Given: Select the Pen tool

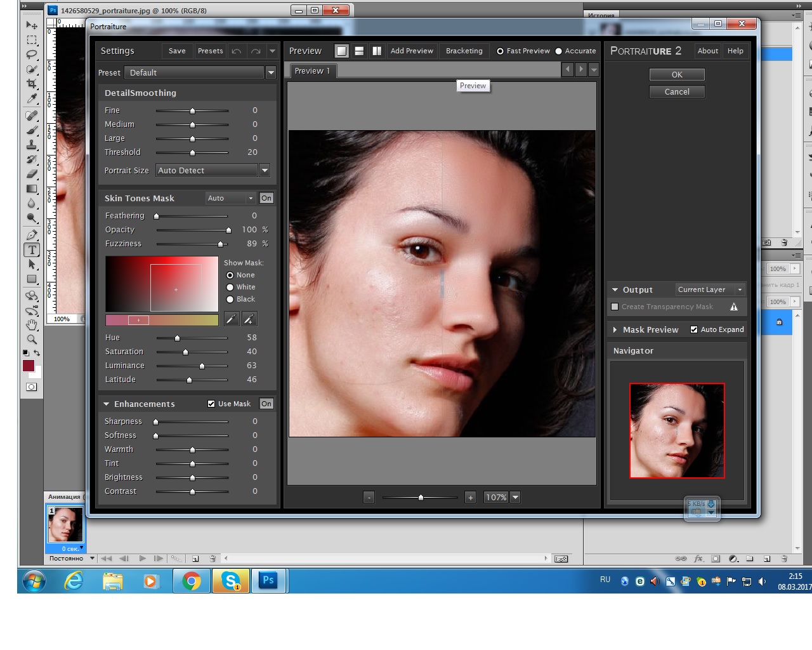Looking at the screenshot, I should click(x=31, y=235).
